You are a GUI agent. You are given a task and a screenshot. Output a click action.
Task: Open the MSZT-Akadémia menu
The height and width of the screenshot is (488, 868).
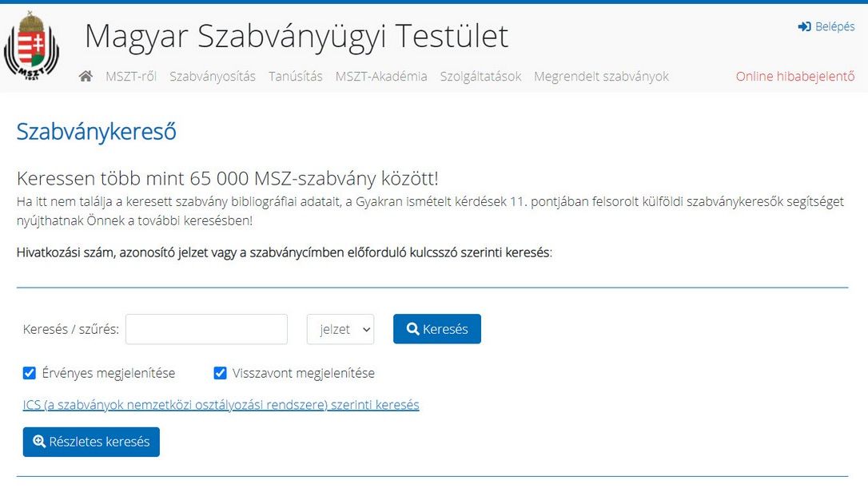pyautogui.click(x=381, y=77)
